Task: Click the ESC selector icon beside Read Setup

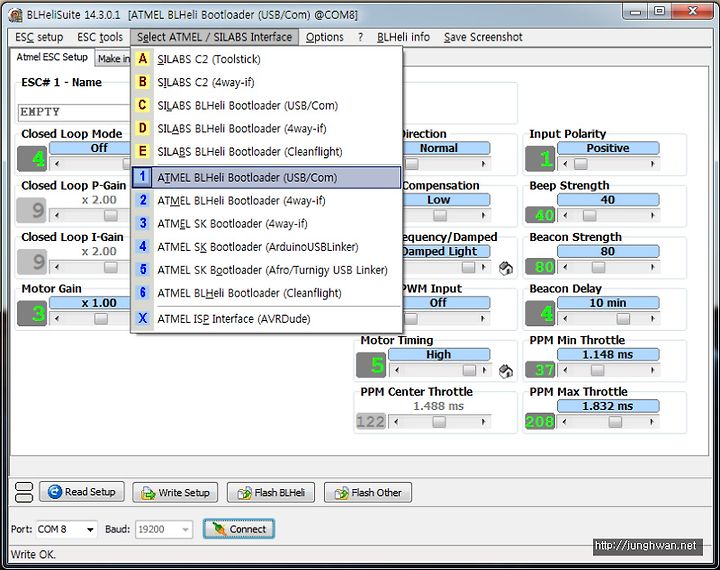Action: 24,492
